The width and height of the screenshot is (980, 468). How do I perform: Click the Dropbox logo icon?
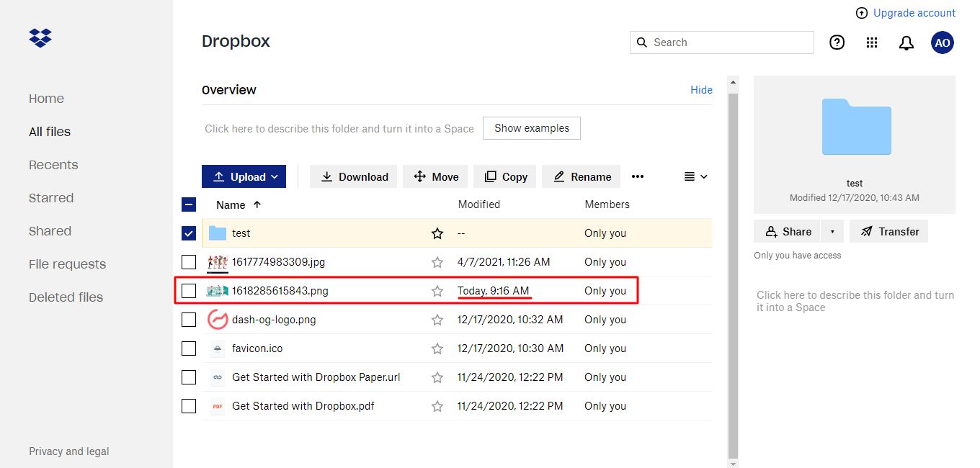40,38
